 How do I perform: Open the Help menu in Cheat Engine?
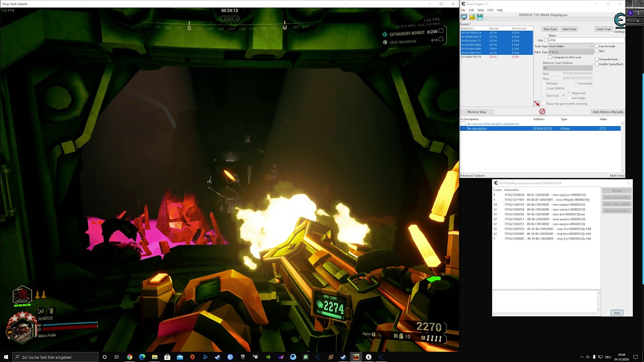pyautogui.click(x=500, y=10)
